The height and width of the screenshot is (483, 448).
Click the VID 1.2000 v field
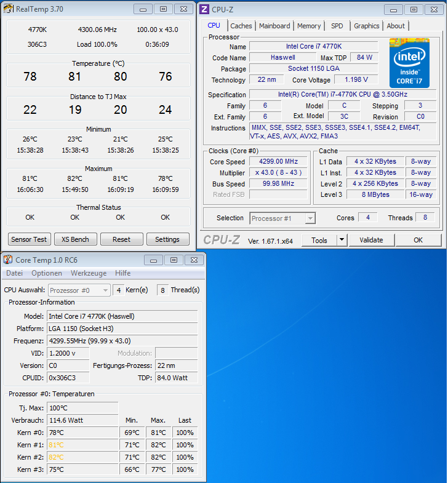(68, 353)
